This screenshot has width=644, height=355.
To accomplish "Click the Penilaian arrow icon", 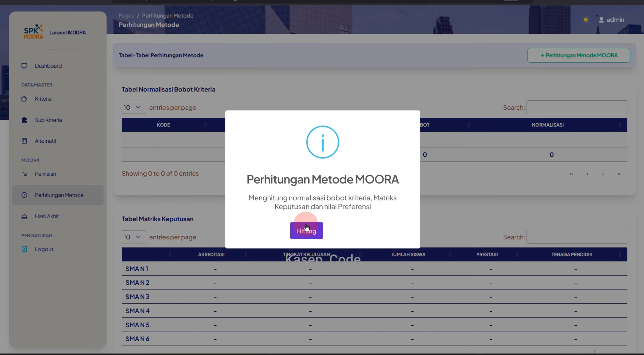I will coord(24,174).
